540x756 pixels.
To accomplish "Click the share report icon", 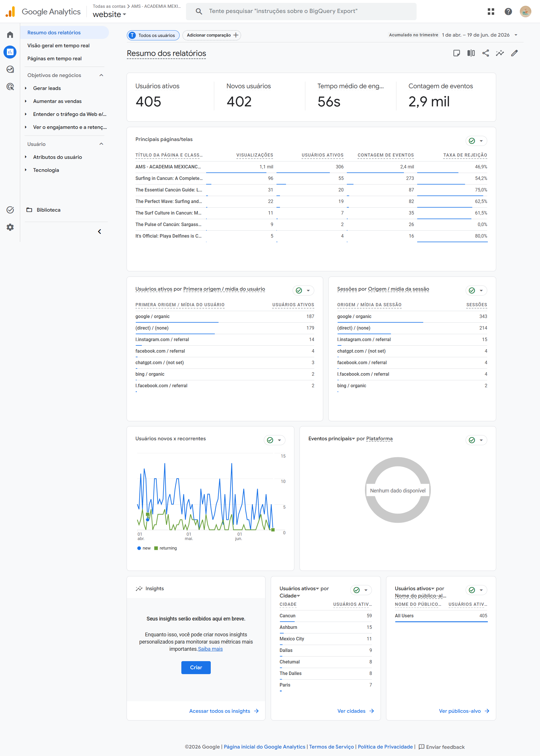I will (486, 53).
